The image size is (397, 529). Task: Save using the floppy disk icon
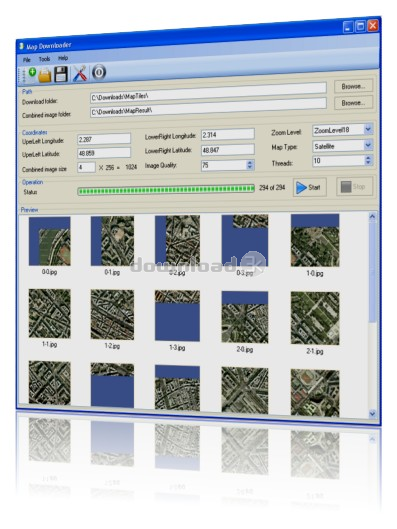pos(61,74)
